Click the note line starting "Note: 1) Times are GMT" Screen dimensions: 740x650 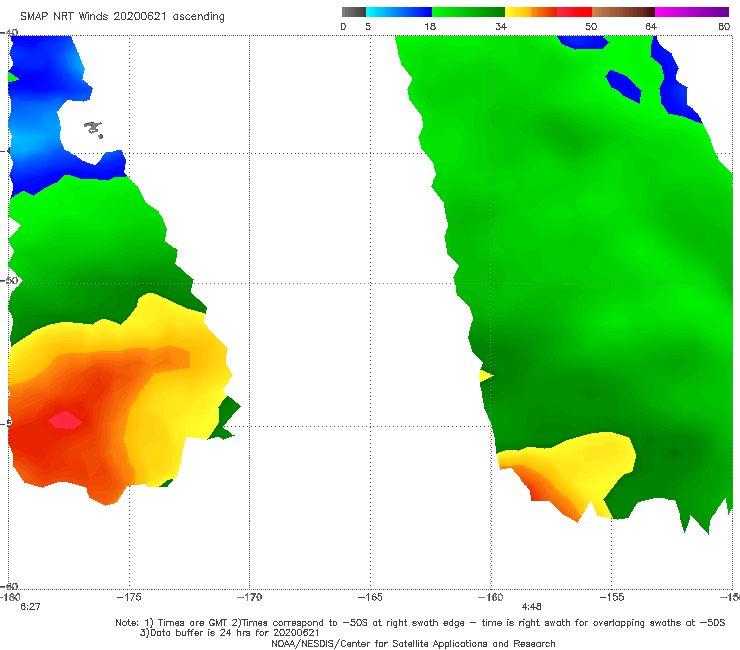click(x=420, y=623)
